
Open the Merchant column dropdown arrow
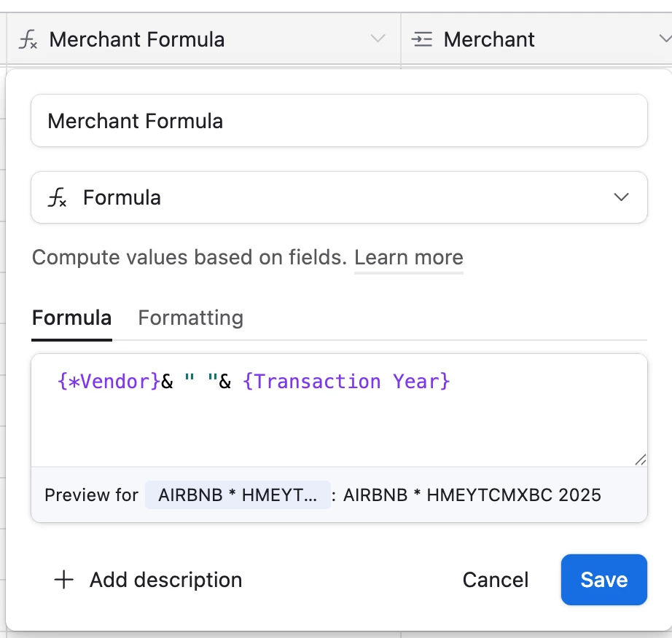pyautogui.click(x=665, y=39)
